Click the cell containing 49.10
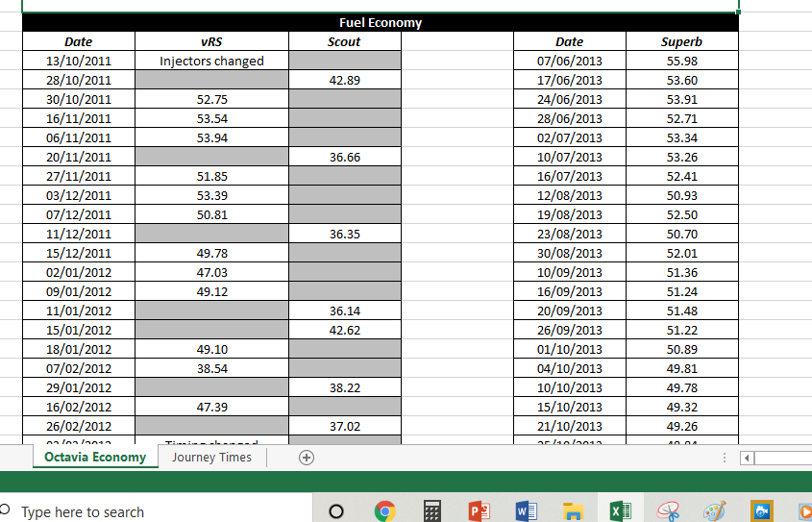 pyautogui.click(x=211, y=349)
